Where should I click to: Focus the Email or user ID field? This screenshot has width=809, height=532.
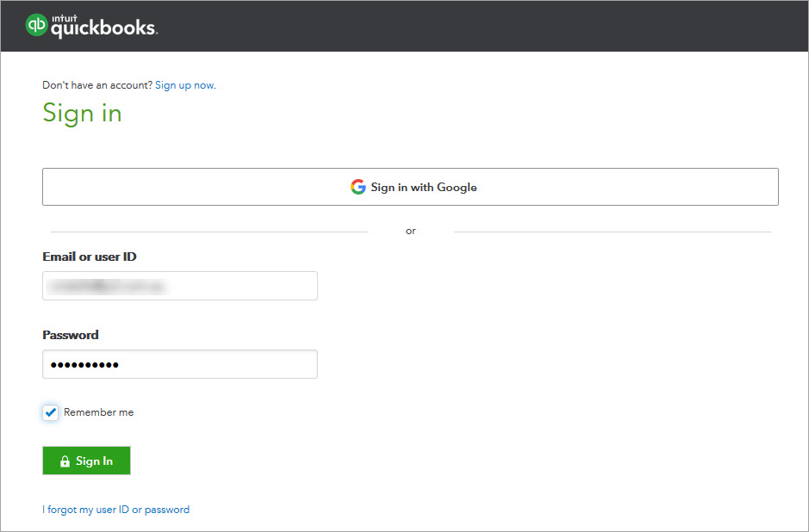(179, 286)
